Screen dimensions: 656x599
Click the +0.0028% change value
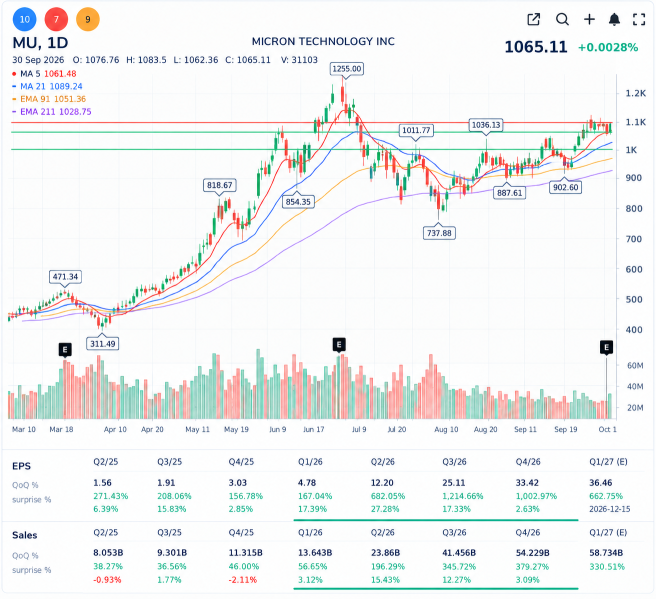[x=608, y=47]
